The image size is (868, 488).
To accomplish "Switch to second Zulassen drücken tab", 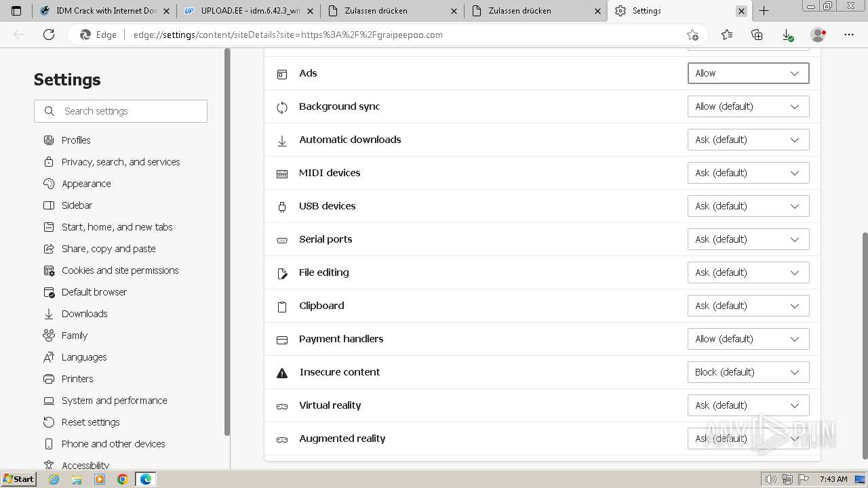I will (536, 11).
